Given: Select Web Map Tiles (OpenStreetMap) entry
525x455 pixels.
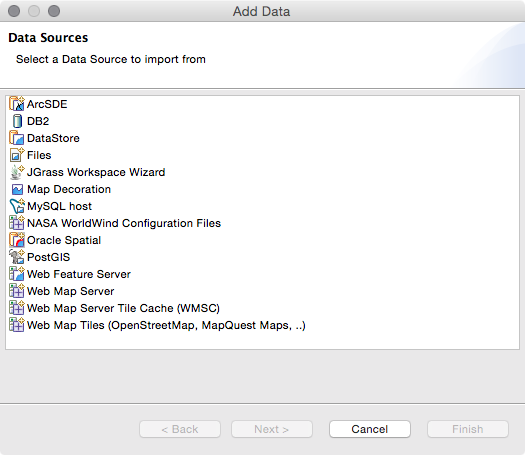Looking at the screenshot, I should pyautogui.click(x=157, y=325).
